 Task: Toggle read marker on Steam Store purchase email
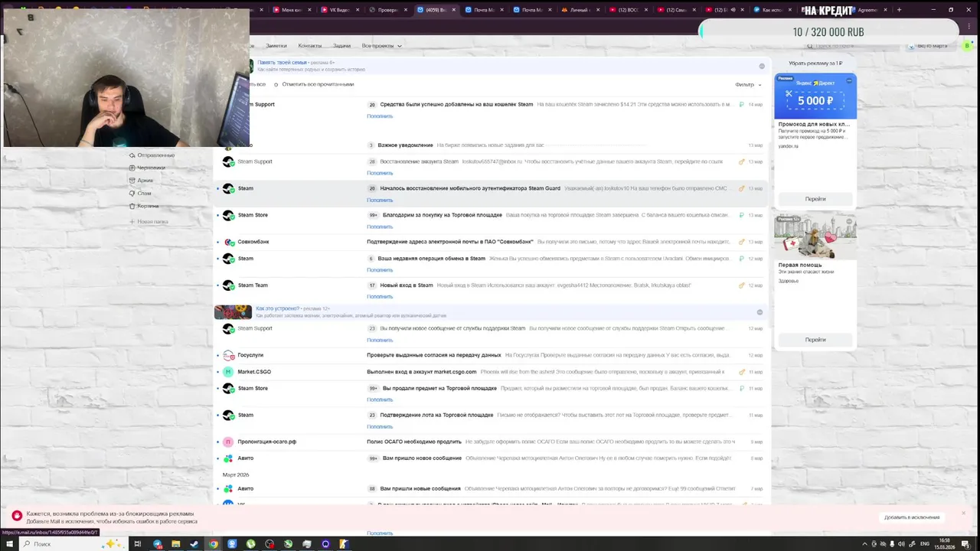[217, 215]
